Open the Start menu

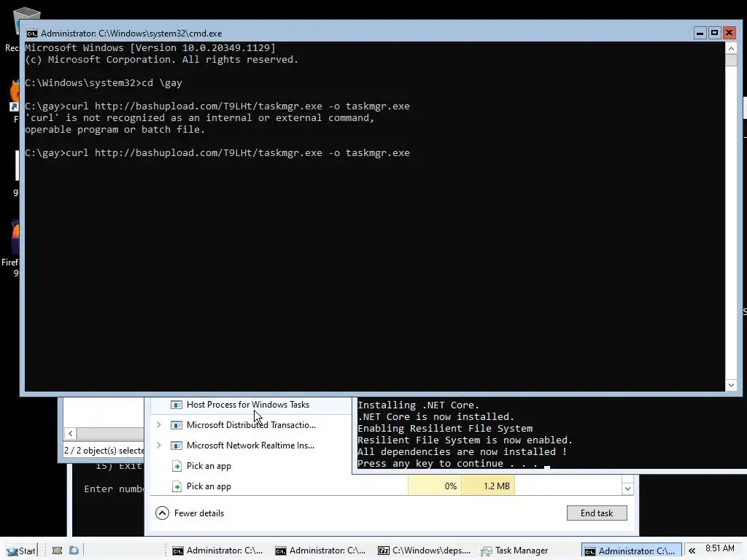[x=21, y=551]
